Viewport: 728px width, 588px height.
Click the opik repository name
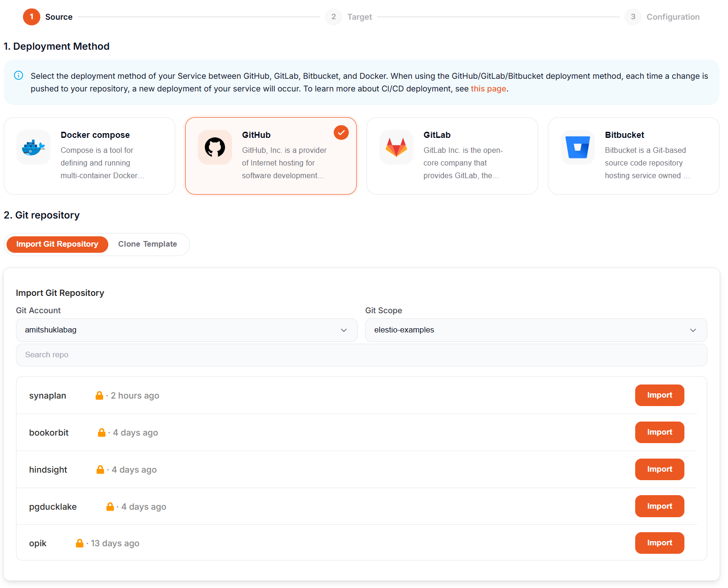tap(38, 543)
